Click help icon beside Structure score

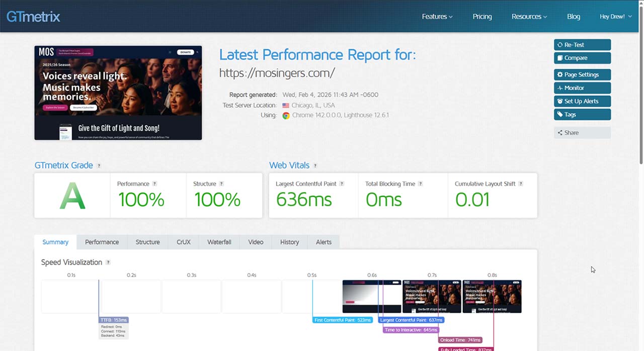coord(221,184)
